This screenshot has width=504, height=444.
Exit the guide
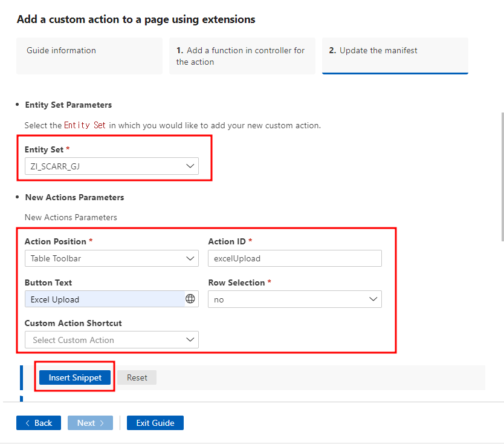click(155, 423)
